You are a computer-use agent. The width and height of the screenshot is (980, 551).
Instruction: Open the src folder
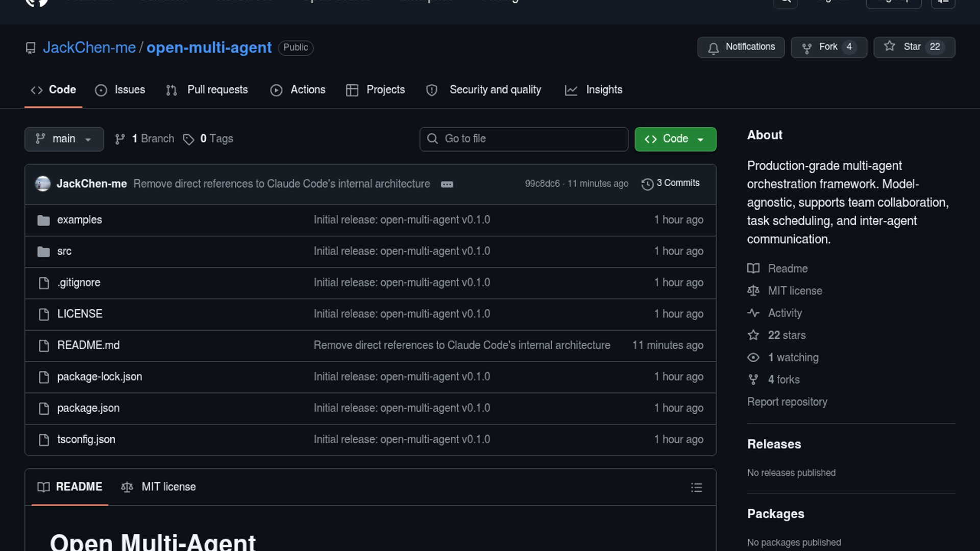coord(64,252)
